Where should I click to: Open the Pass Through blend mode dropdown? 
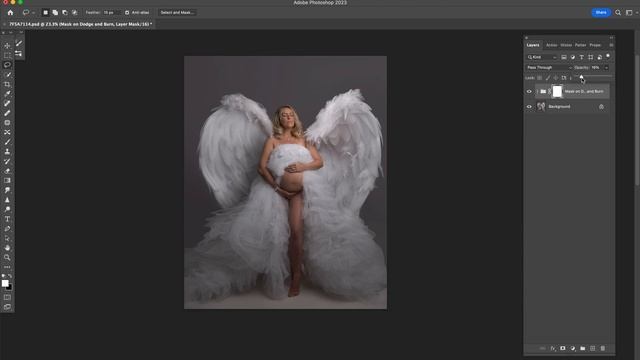click(549, 67)
